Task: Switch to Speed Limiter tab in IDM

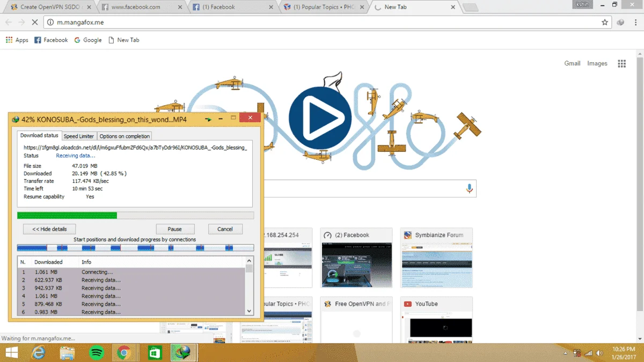Action: pyautogui.click(x=79, y=136)
